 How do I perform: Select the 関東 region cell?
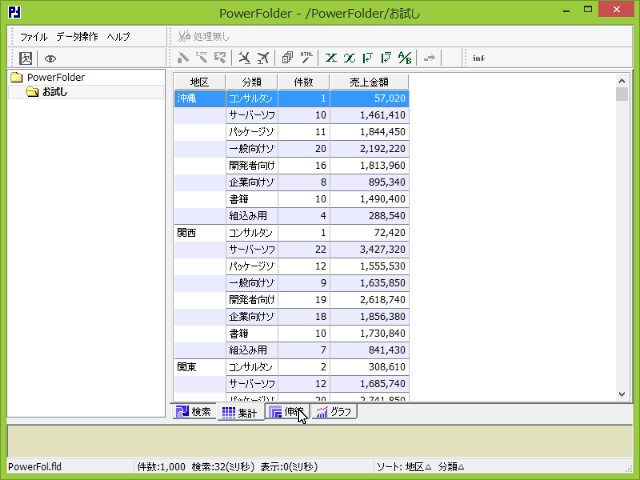coord(200,367)
